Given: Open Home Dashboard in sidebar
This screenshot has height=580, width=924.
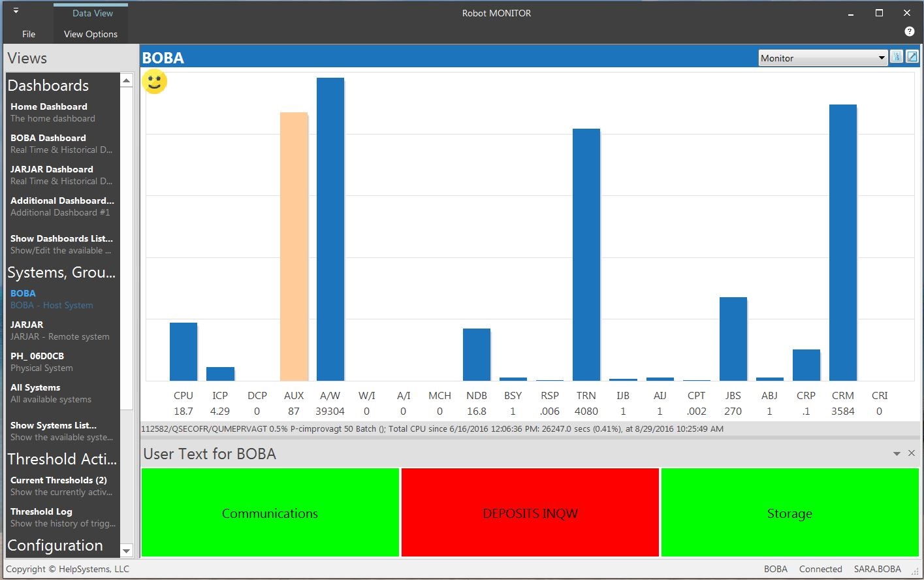Looking at the screenshot, I should pos(62,112).
